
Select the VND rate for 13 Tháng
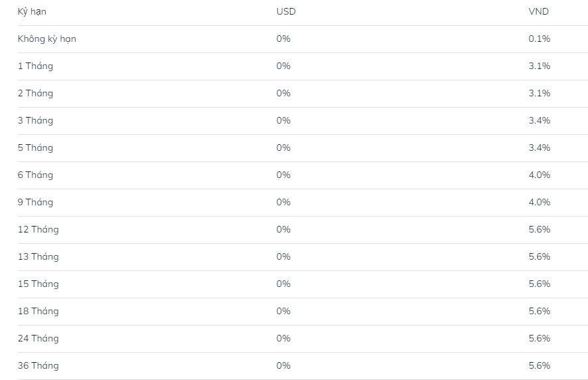(x=540, y=257)
